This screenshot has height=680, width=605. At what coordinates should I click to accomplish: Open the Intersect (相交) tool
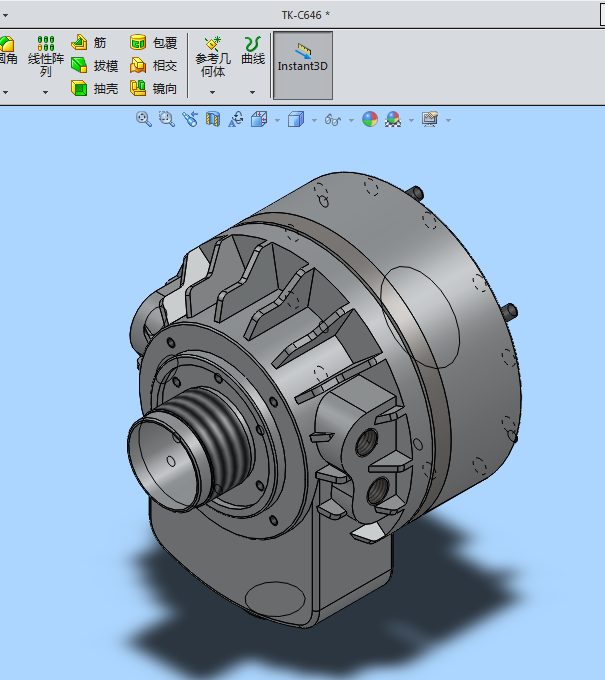click(154, 65)
